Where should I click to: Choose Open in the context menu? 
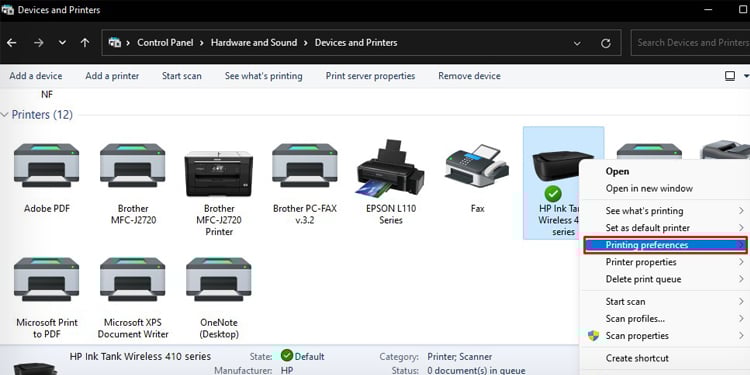[617, 171]
